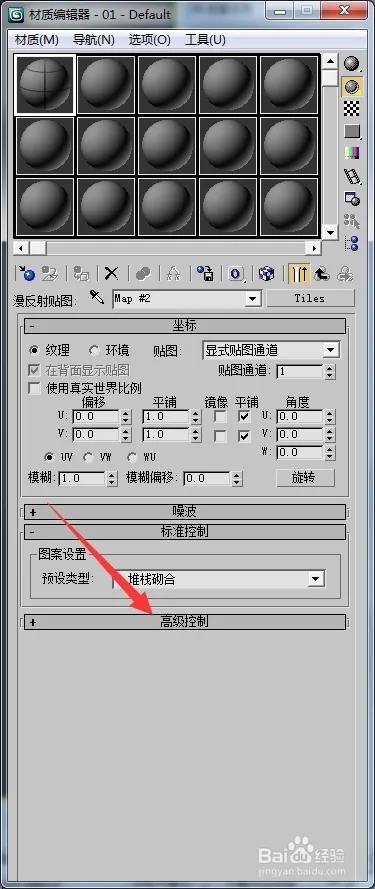Screen dimensions: 375x889
Task: Toggle the checkered Background icon
Action: pyautogui.click(x=352, y=108)
